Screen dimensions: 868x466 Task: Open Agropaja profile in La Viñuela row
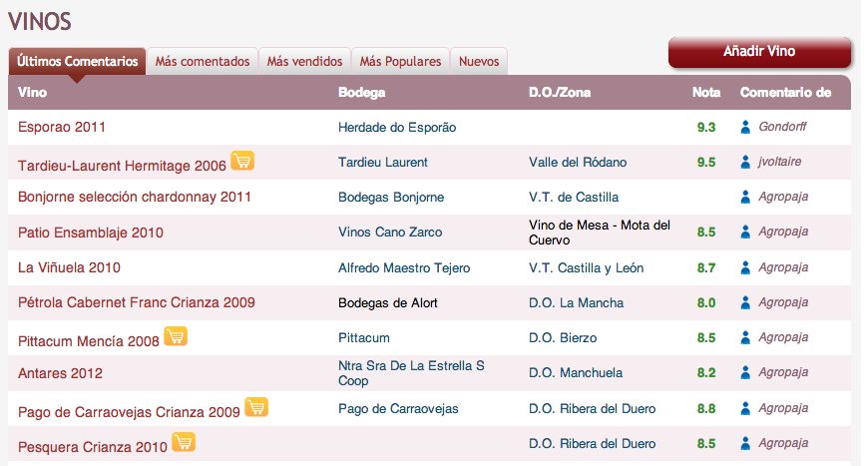[783, 267]
